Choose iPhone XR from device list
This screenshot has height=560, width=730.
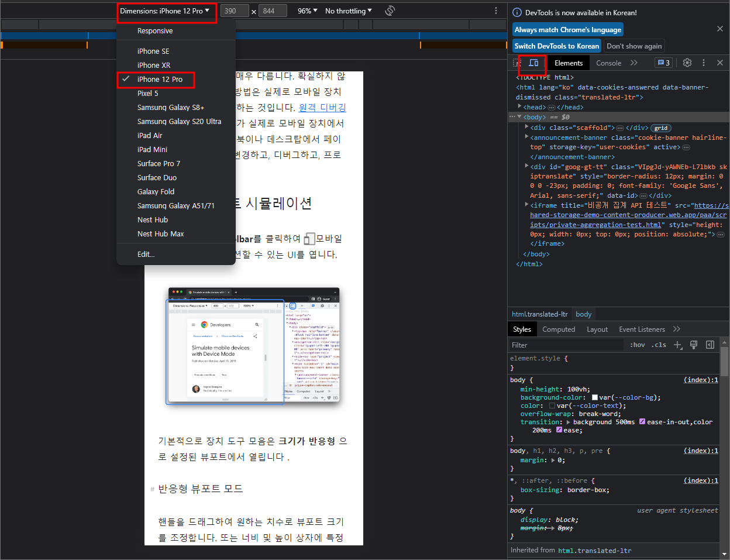pos(176,65)
